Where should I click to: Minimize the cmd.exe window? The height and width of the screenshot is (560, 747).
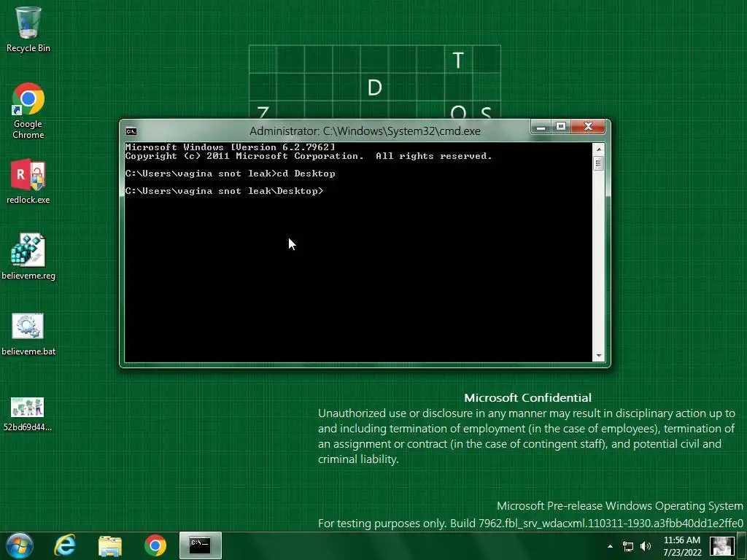pos(541,127)
